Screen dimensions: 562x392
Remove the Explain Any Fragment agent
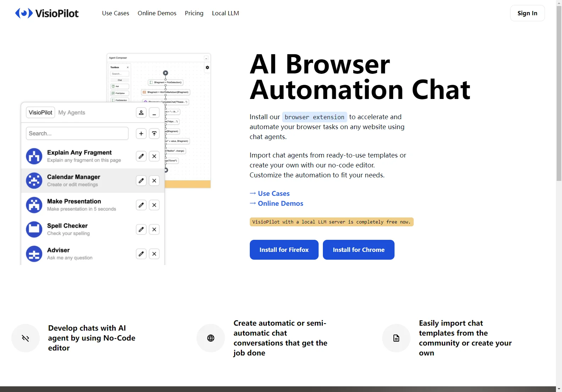tap(154, 156)
